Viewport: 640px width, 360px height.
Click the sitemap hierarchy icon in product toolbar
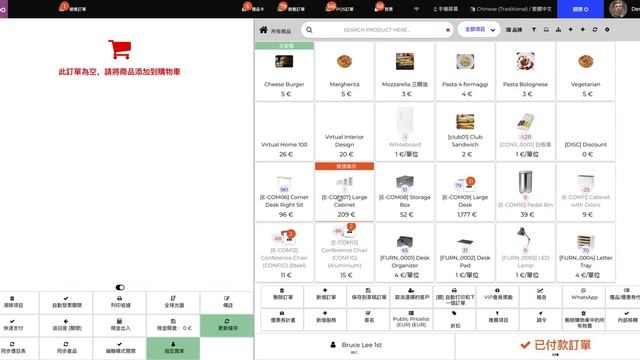pyautogui.click(x=558, y=29)
